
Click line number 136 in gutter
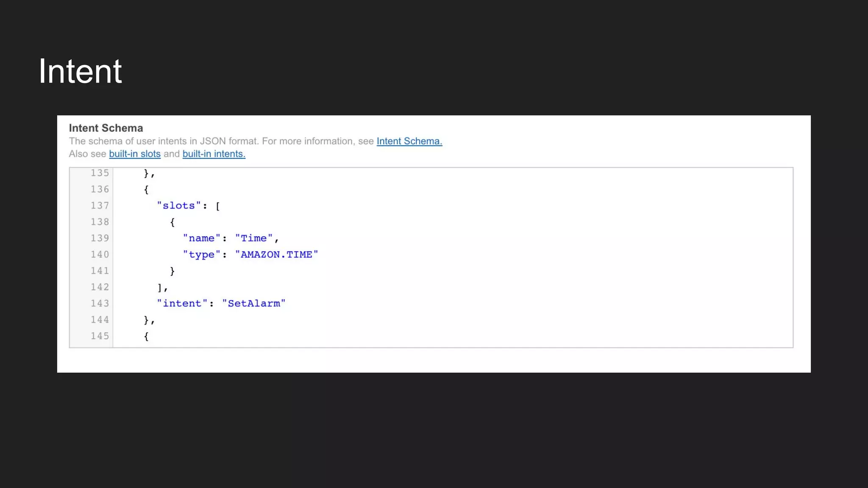[x=100, y=189]
